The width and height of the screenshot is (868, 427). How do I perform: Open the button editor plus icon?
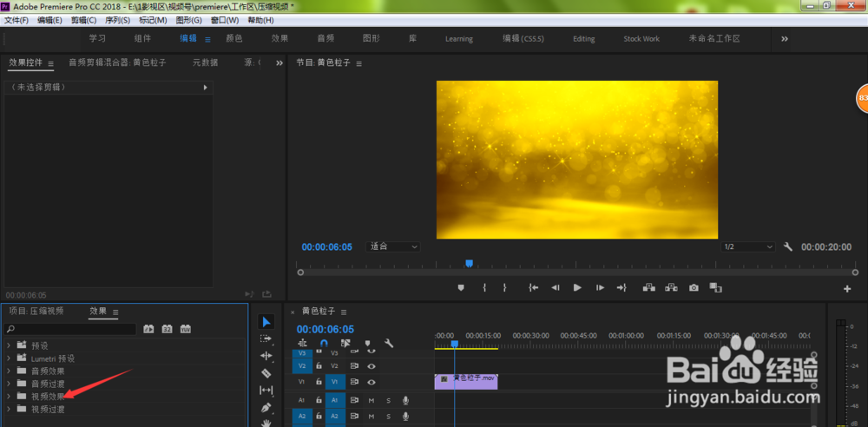(847, 288)
